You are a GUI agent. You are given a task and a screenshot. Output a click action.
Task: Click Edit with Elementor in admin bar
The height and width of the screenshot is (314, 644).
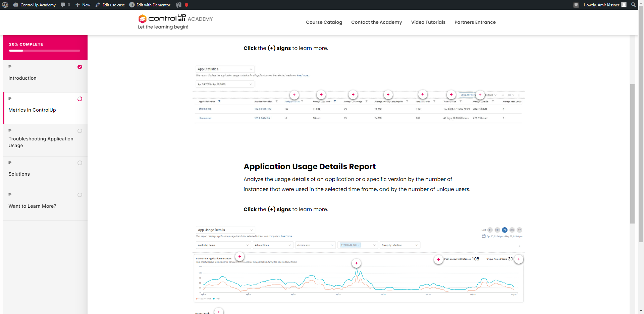tap(150, 5)
